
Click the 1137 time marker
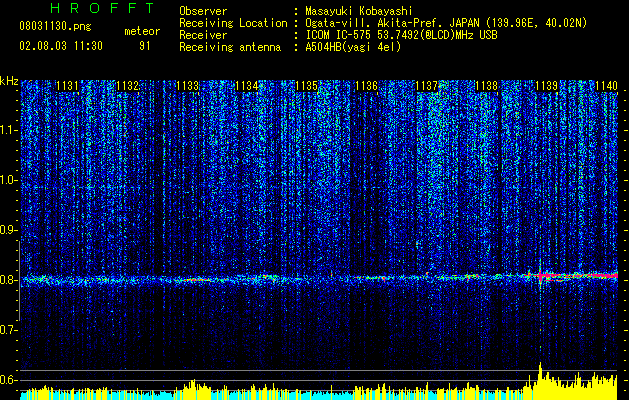426,86
